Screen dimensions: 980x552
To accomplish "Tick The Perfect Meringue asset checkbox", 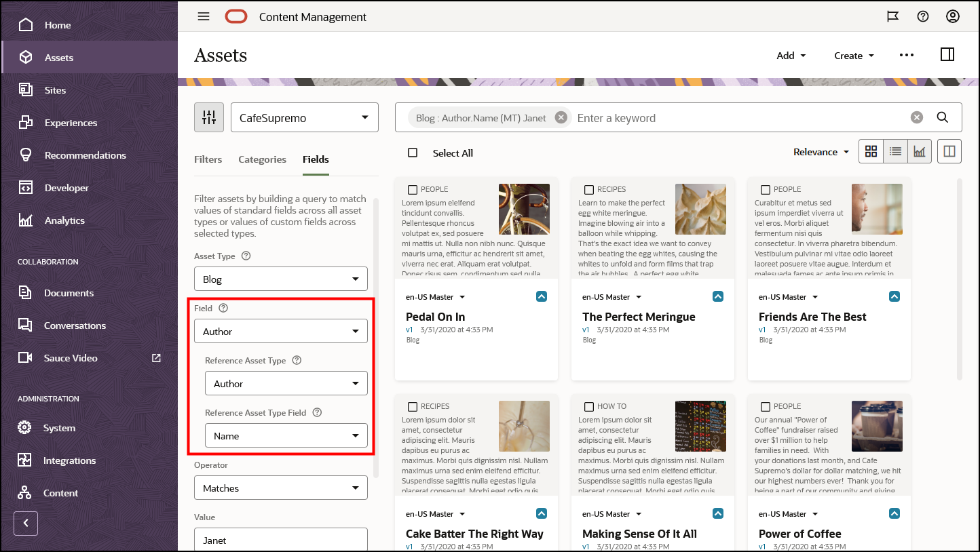I will click(589, 190).
